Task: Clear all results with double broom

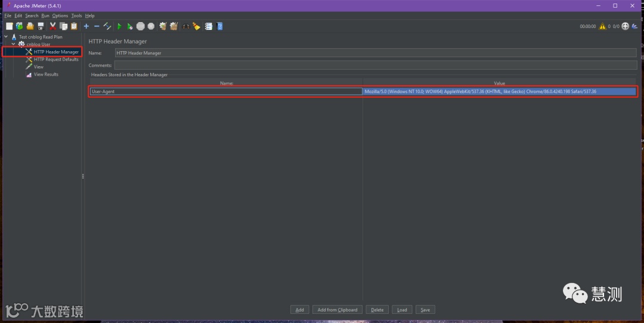Action: click(x=174, y=26)
